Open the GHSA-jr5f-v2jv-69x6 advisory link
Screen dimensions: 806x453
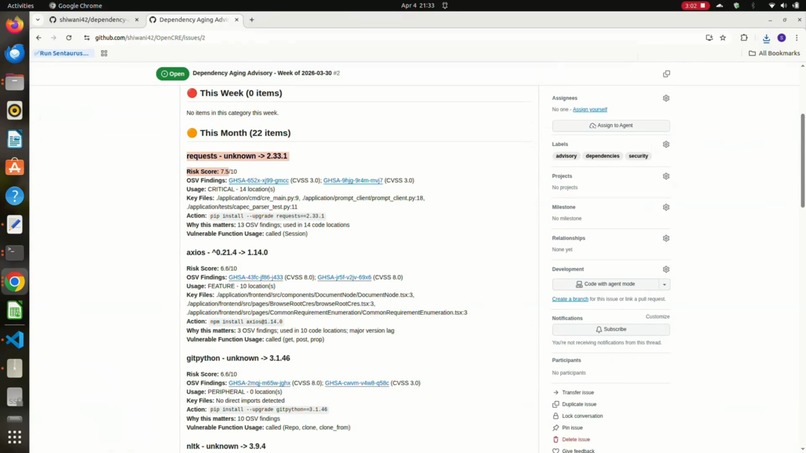[344, 277]
